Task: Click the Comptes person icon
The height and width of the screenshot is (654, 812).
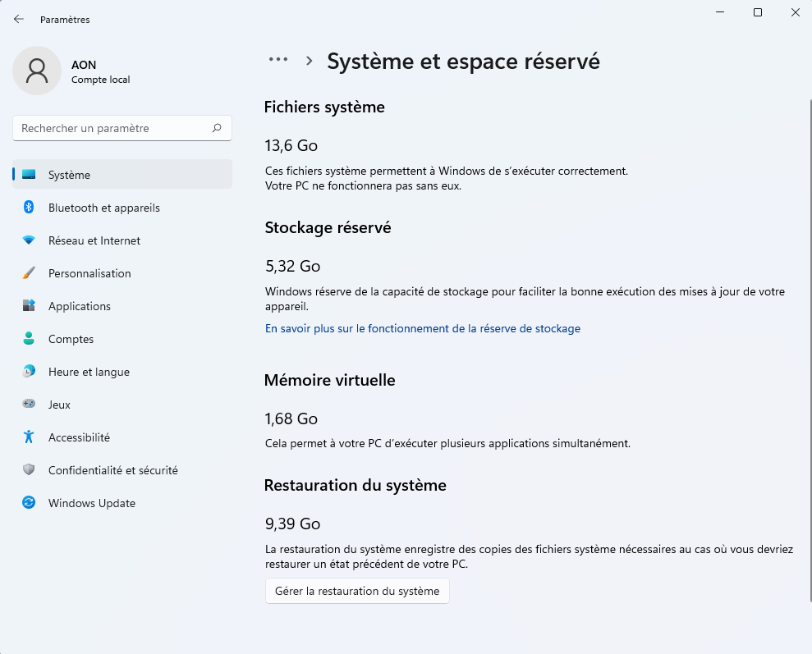Action: [x=29, y=339]
